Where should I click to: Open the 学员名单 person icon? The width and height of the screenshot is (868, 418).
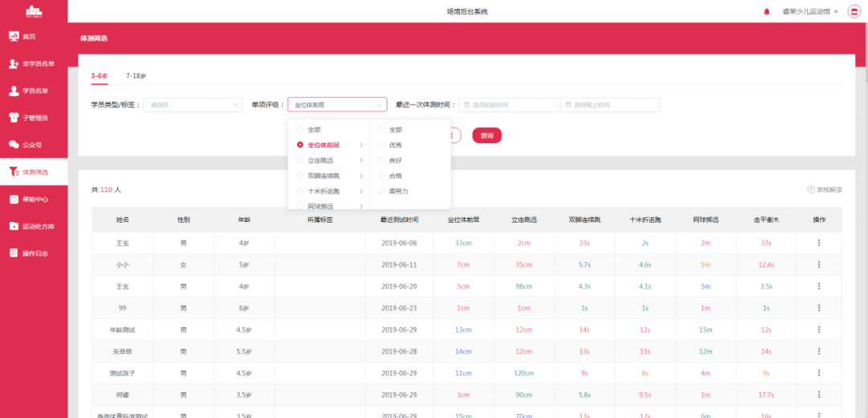[14, 91]
